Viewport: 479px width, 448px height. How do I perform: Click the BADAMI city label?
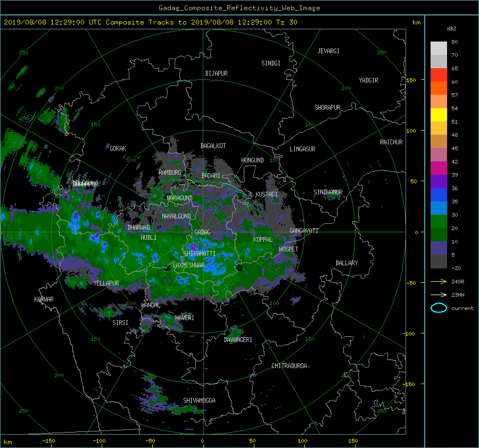coord(211,176)
